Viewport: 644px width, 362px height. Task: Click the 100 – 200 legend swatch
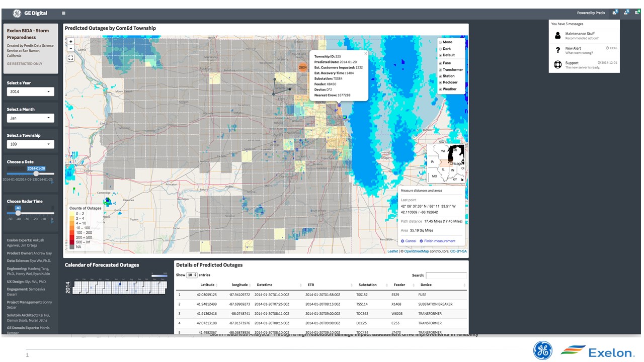(72, 233)
